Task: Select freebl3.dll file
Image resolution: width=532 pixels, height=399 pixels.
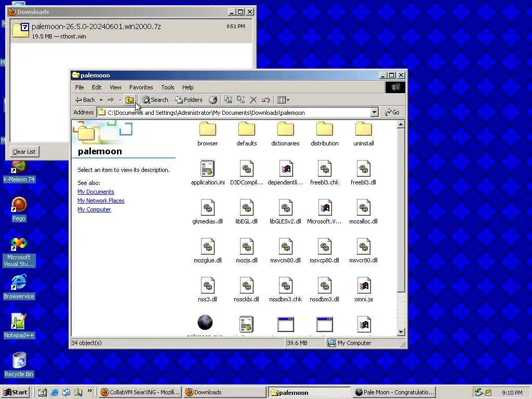Action: click(x=363, y=173)
